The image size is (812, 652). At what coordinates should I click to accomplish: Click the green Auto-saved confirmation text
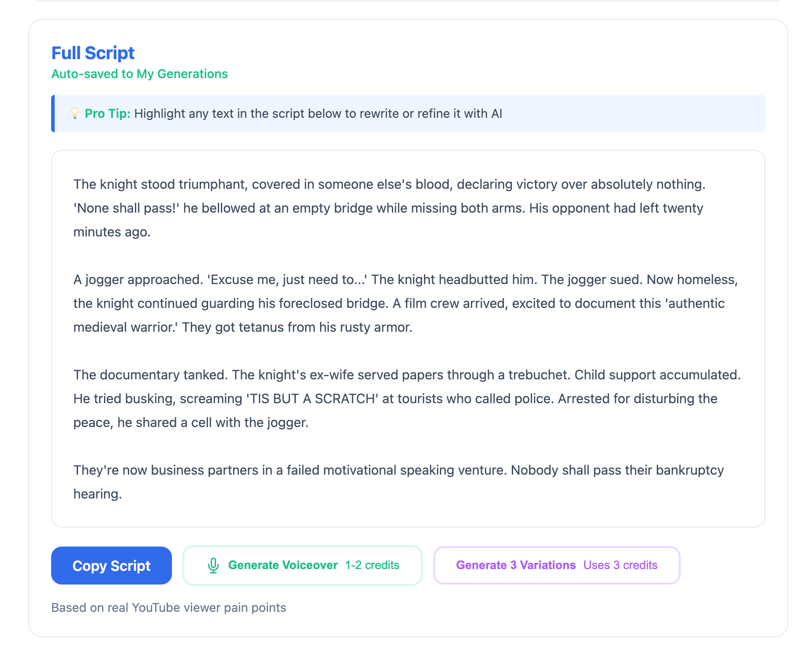click(139, 74)
